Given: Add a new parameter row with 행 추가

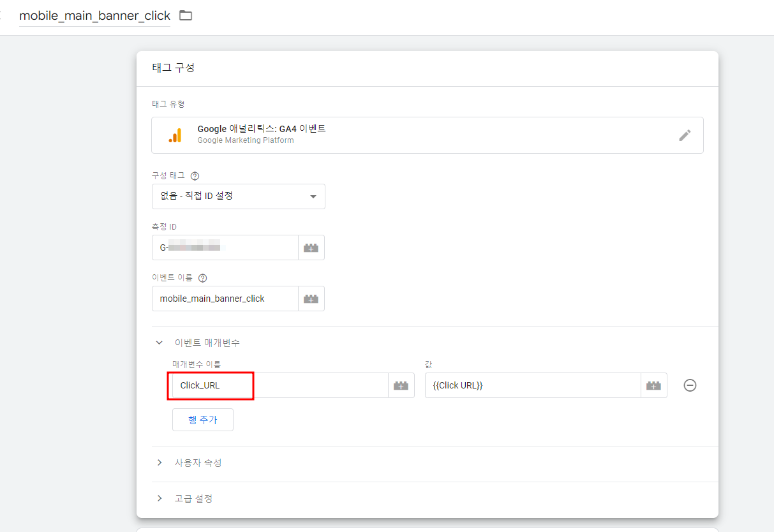Looking at the screenshot, I should pos(202,419).
